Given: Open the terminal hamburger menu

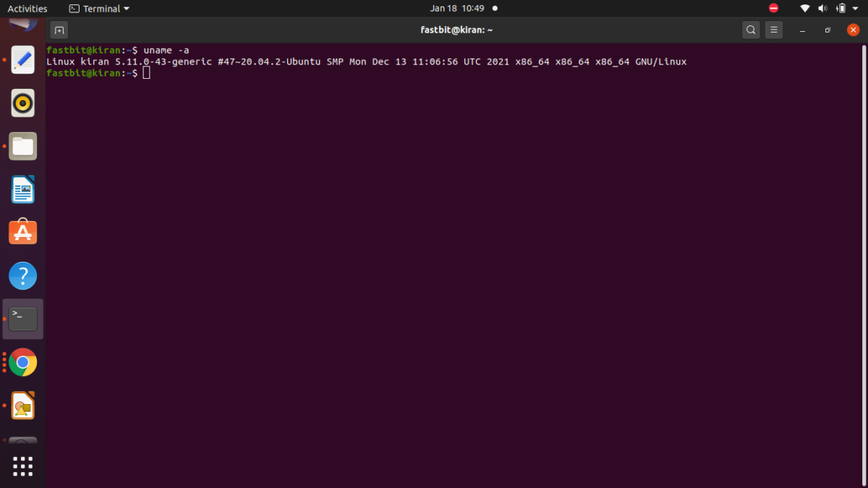Looking at the screenshot, I should (774, 30).
